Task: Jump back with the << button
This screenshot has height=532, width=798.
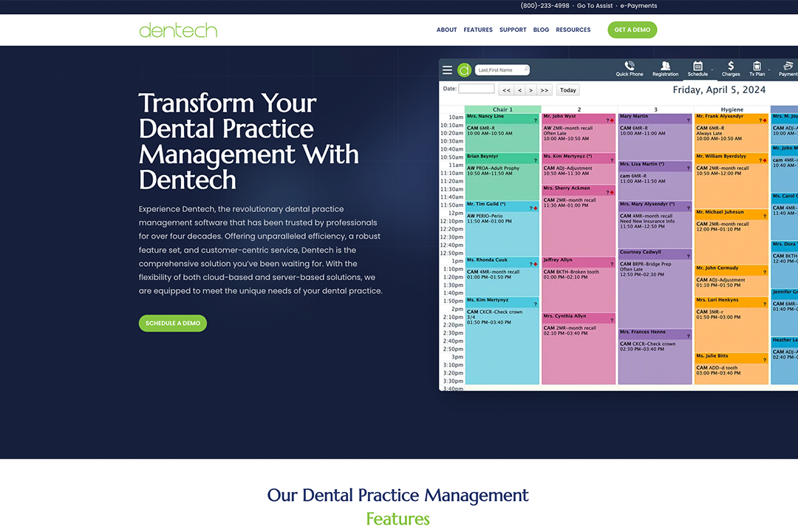Action: 506,90
